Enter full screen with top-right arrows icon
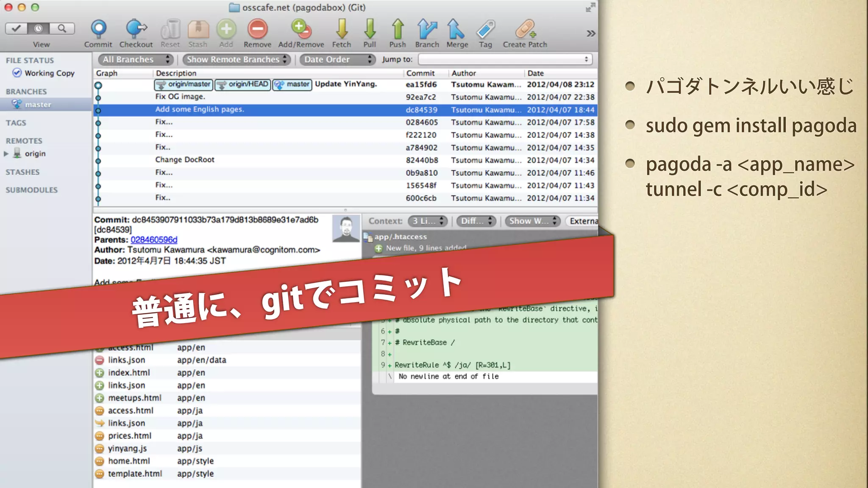The width and height of the screenshot is (868, 488). pyautogui.click(x=590, y=7)
